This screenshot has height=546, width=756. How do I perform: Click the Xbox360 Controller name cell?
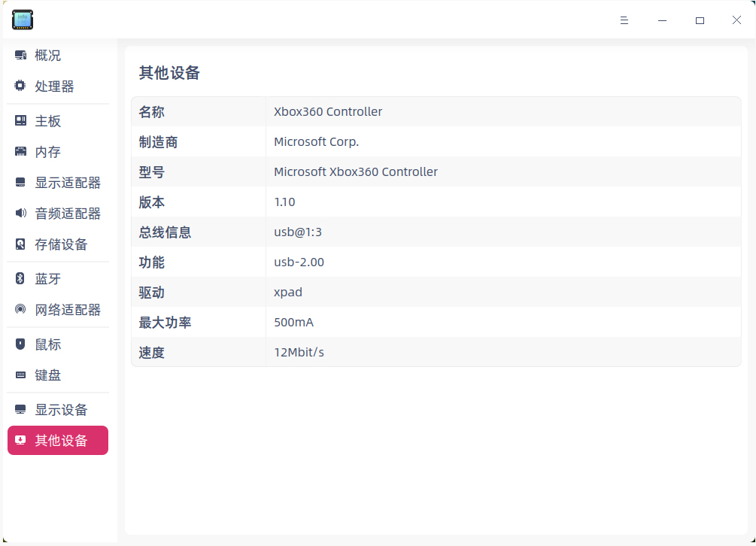coord(328,111)
